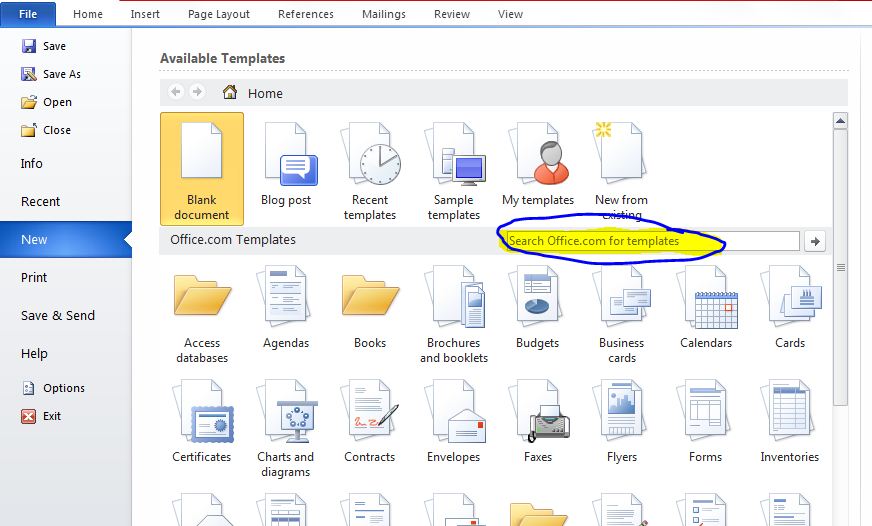Open Save & Send section
Screen dimensions: 872x526
click(58, 315)
